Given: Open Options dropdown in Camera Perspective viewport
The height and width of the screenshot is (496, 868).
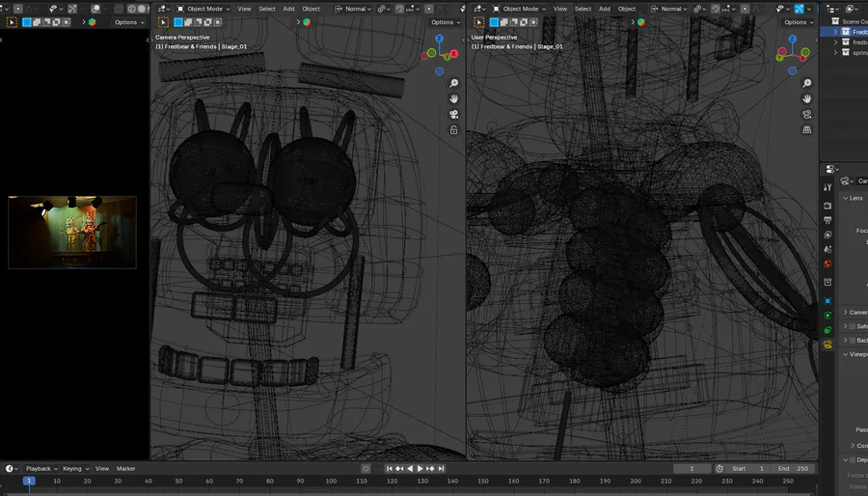Looking at the screenshot, I should (446, 22).
